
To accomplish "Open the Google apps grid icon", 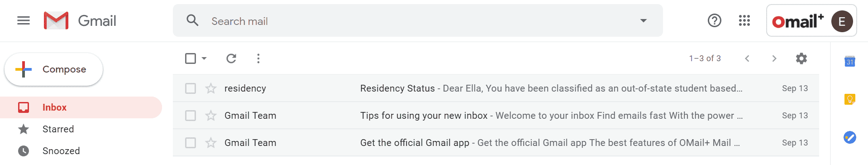I will tap(744, 20).
